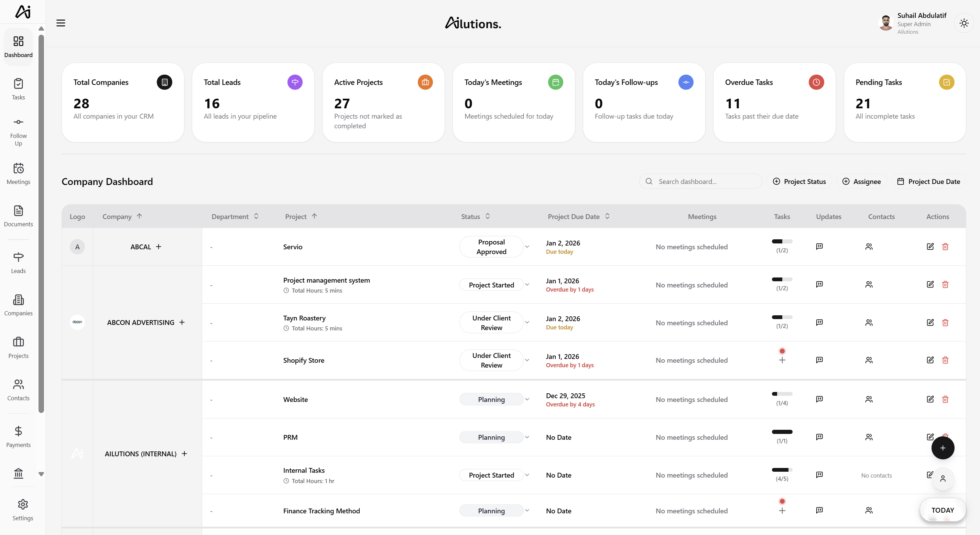Open updates icon for Shopify Store
980x535 pixels.
[819, 360]
